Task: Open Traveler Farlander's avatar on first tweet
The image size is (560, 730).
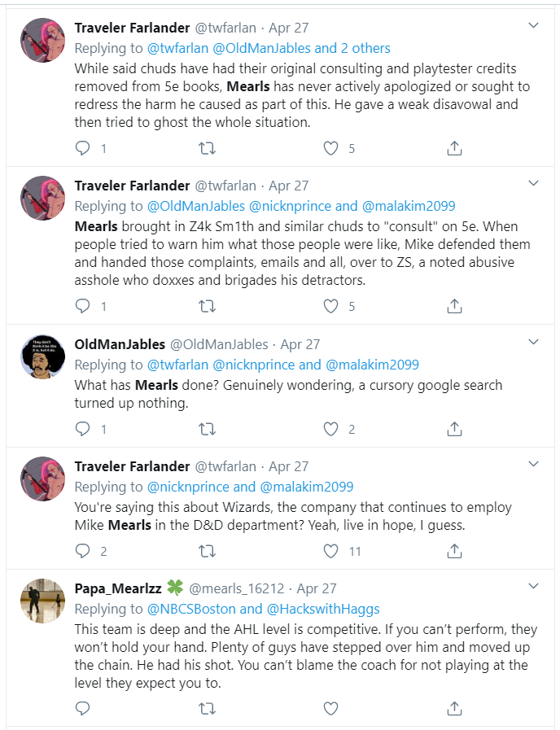Action: (x=43, y=40)
